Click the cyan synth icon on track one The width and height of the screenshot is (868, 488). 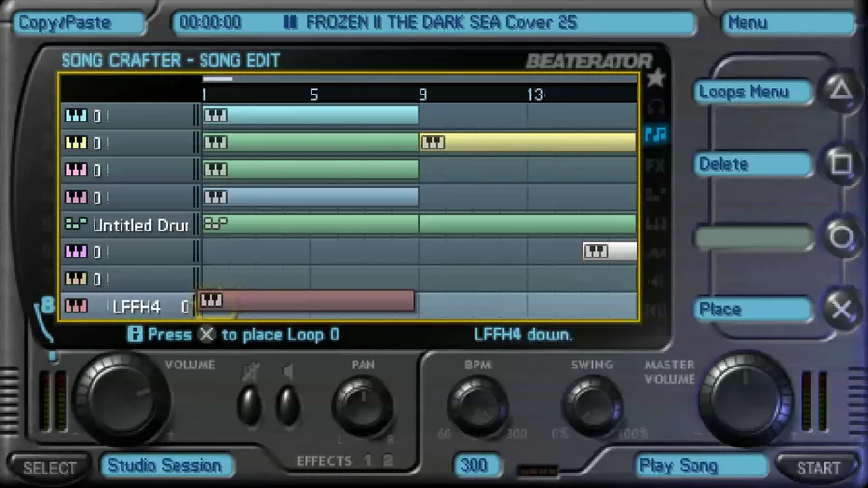point(76,116)
